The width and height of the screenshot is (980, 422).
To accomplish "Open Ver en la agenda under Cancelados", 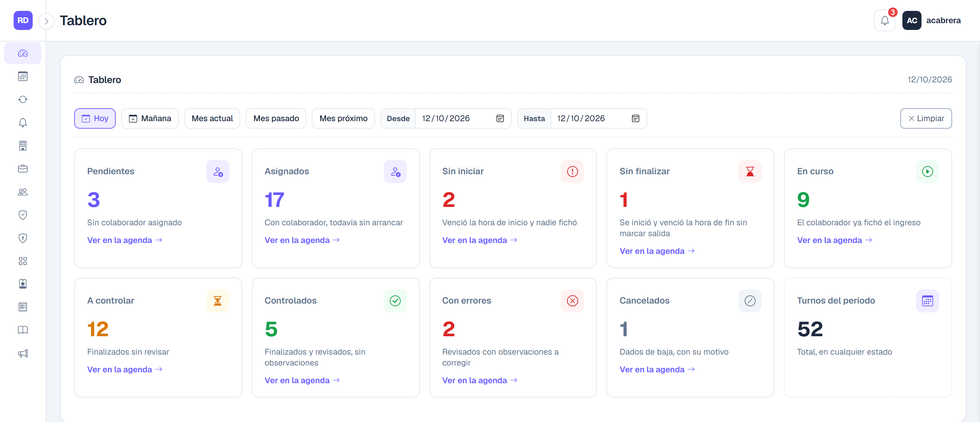I will (x=657, y=370).
